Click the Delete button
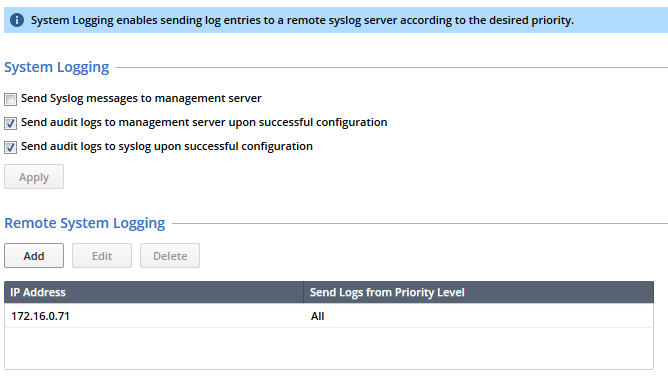 coord(170,256)
